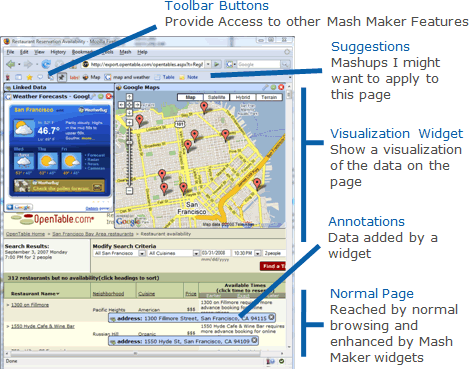The height and width of the screenshot is (369, 469).
Task: Click the speech bubble Mash Maker toolbar icon
Action: 40,77
